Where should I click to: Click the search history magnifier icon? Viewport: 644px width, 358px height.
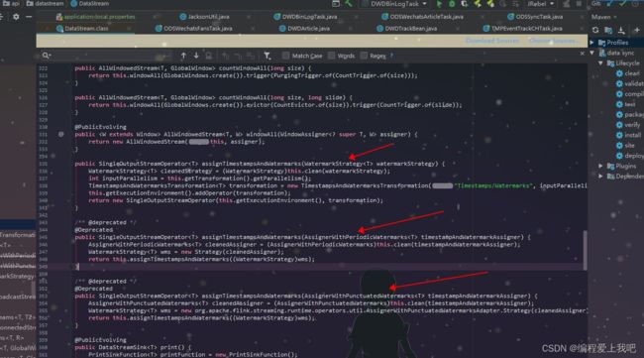46,56
